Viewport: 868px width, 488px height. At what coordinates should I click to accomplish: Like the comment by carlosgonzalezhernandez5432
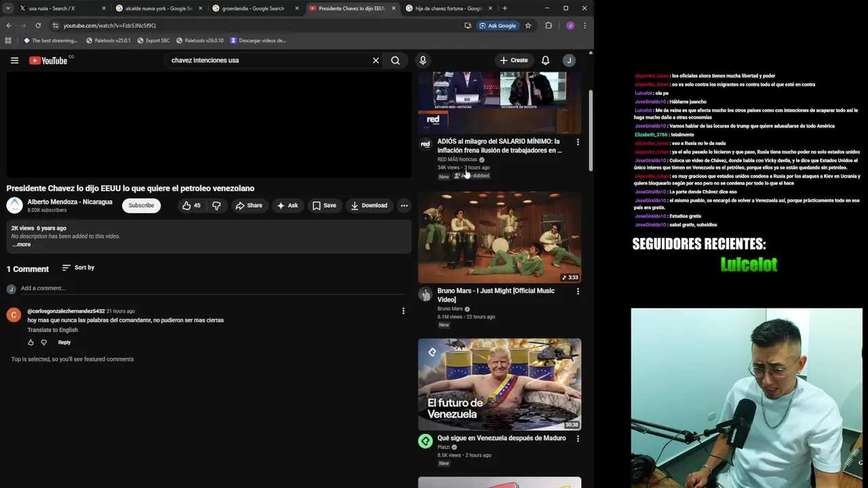pyautogui.click(x=31, y=343)
